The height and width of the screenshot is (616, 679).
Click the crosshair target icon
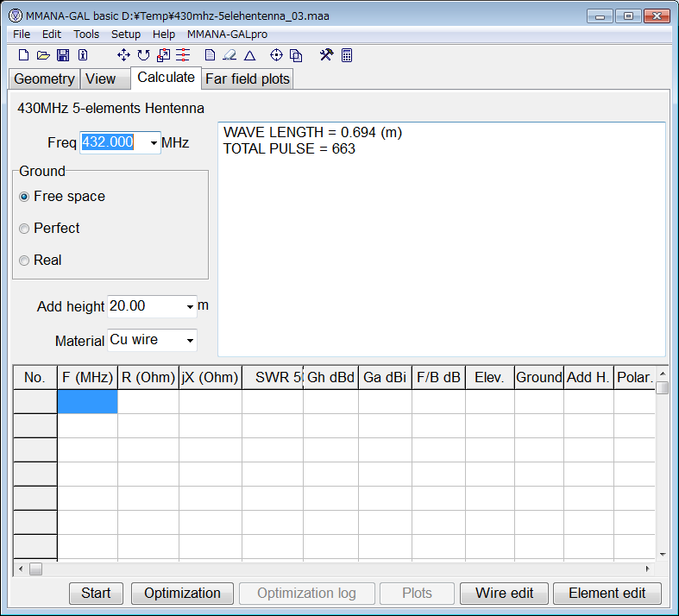pos(276,55)
